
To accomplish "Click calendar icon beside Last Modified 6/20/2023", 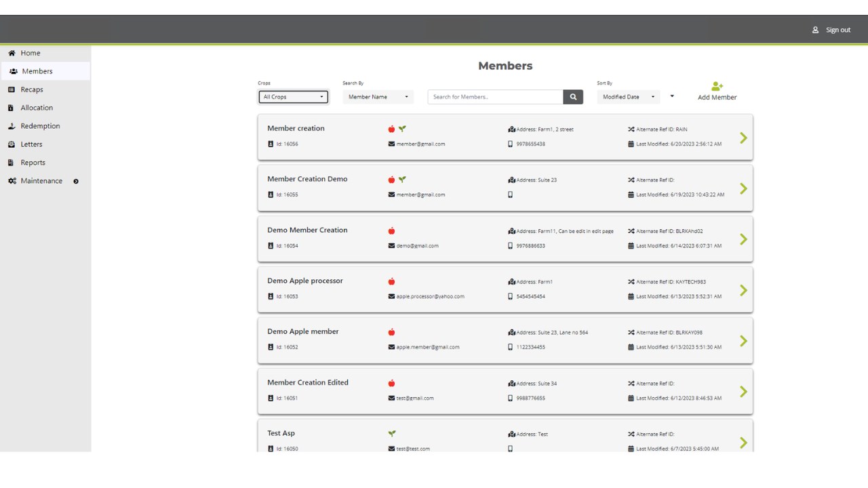I will pyautogui.click(x=631, y=144).
